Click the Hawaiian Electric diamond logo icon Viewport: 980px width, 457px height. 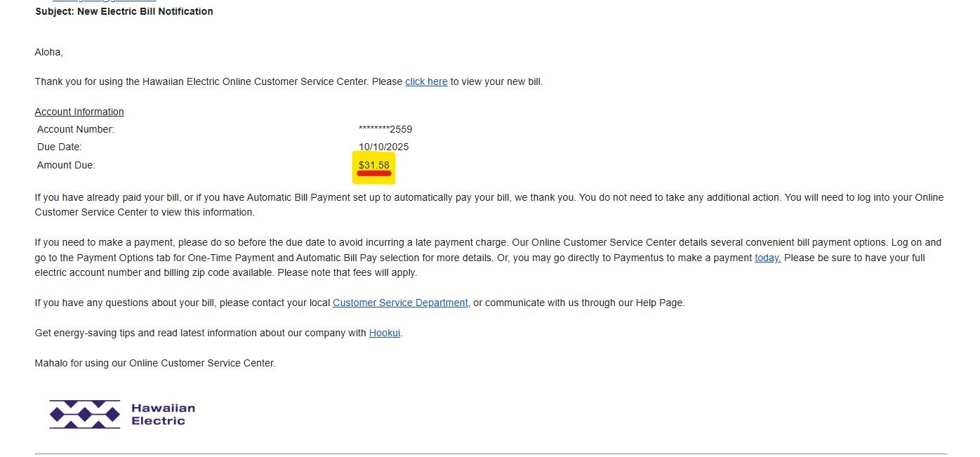84,414
